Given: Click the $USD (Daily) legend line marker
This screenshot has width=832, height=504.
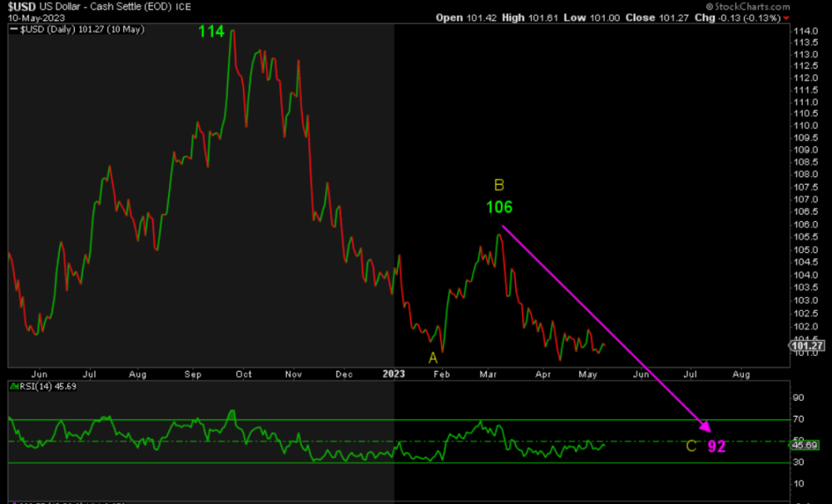Looking at the screenshot, I should [x=12, y=28].
